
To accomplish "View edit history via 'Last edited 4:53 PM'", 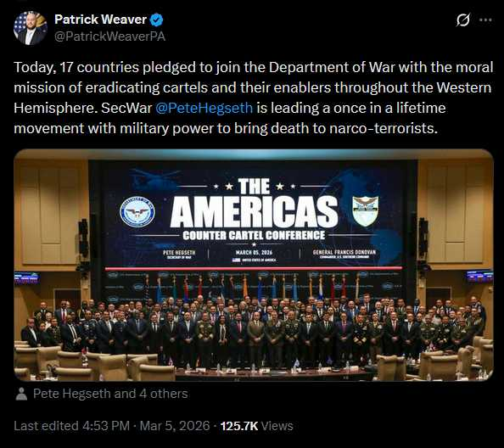I will pos(71,426).
